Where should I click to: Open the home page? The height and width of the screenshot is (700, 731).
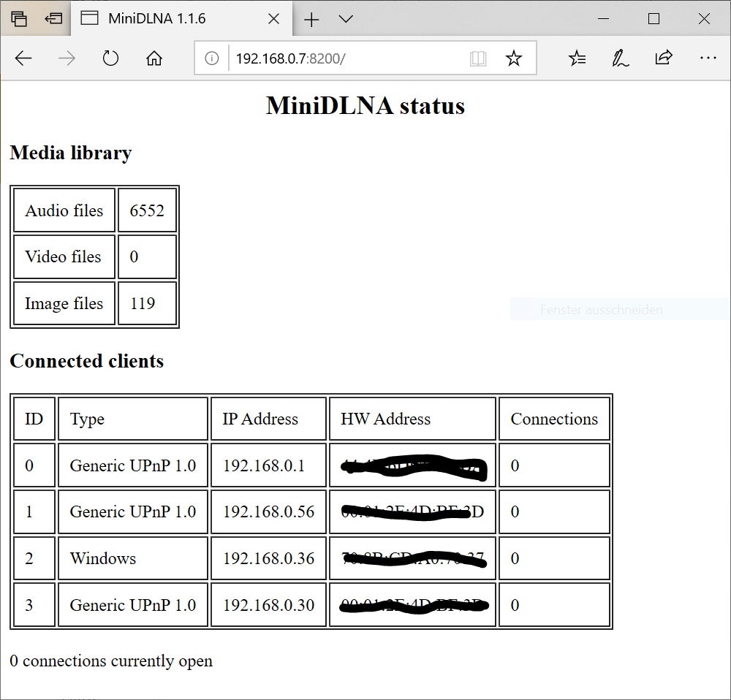point(154,58)
